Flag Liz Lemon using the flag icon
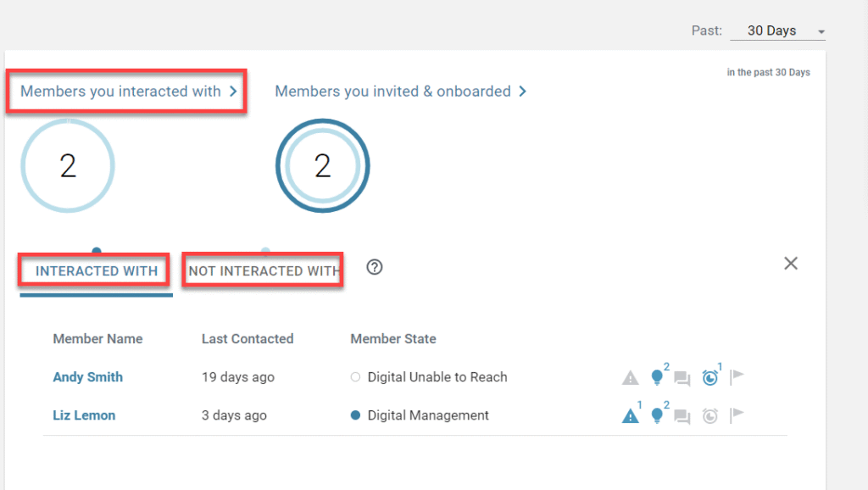Viewport: 868px width, 490px height. click(737, 416)
